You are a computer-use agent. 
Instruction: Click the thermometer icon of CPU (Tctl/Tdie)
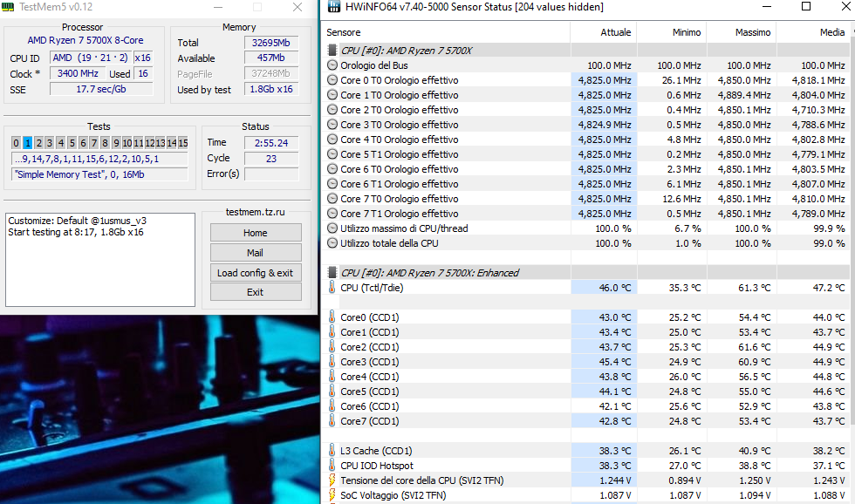(x=332, y=287)
